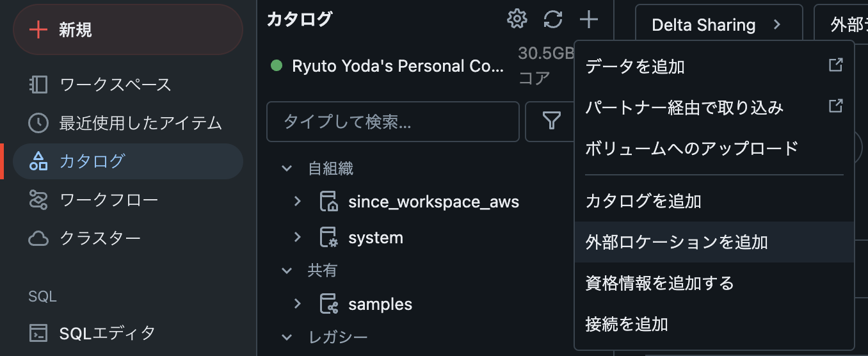
Task: Open recently used items clock icon
Action: 38,123
